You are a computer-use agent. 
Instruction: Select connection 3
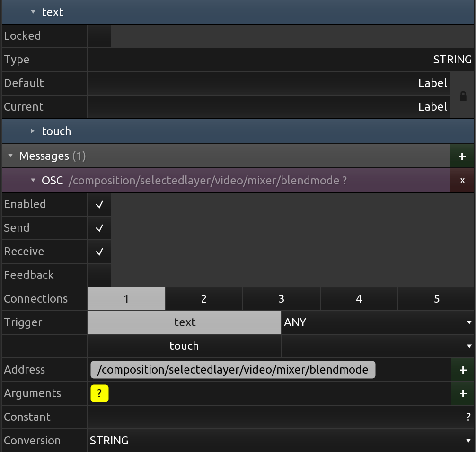pyautogui.click(x=281, y=299)
